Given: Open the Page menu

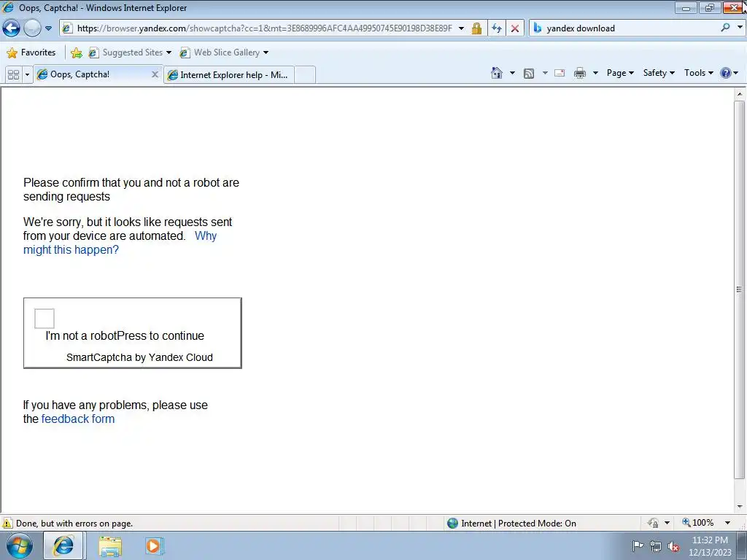Looking at the screenshot, I should pos(620,73).
